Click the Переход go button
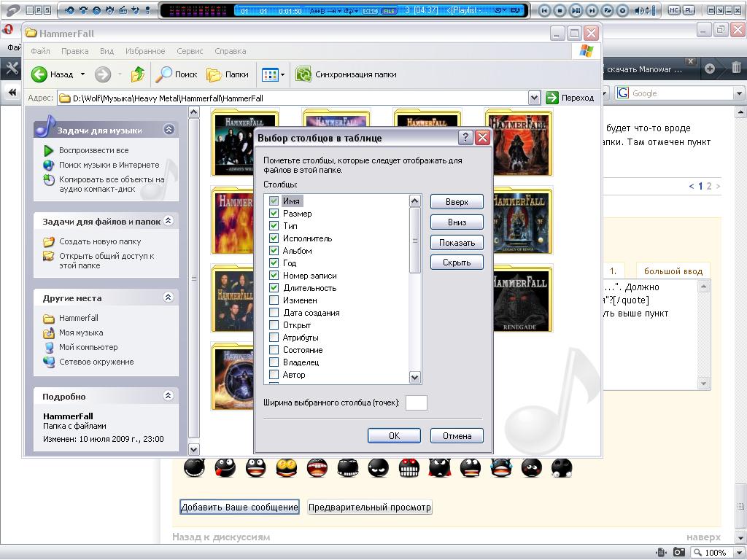The image size is (747, 560). coord(570,98)
